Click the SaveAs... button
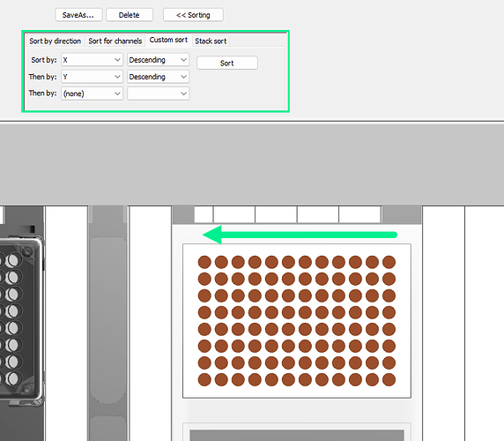This screenshot has height=441, width=504. coord(78,15)
